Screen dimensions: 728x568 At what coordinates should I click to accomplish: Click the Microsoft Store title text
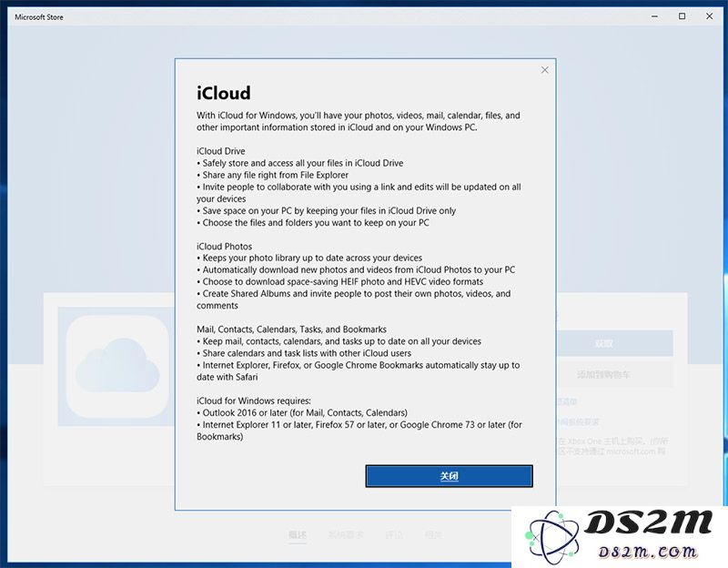point(39,17)
